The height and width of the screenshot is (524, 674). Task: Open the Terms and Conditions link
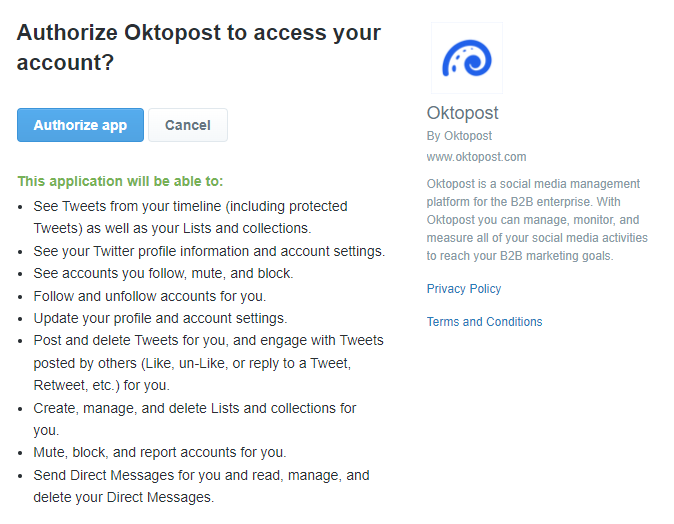(484, 322)
